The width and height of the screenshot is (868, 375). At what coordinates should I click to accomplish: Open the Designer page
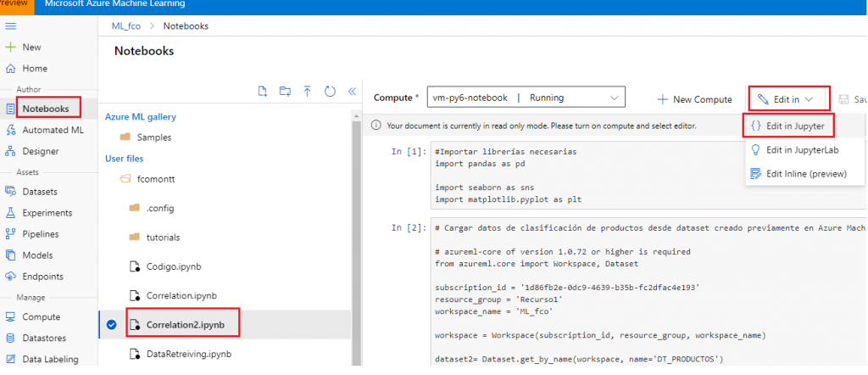(40, 151)
